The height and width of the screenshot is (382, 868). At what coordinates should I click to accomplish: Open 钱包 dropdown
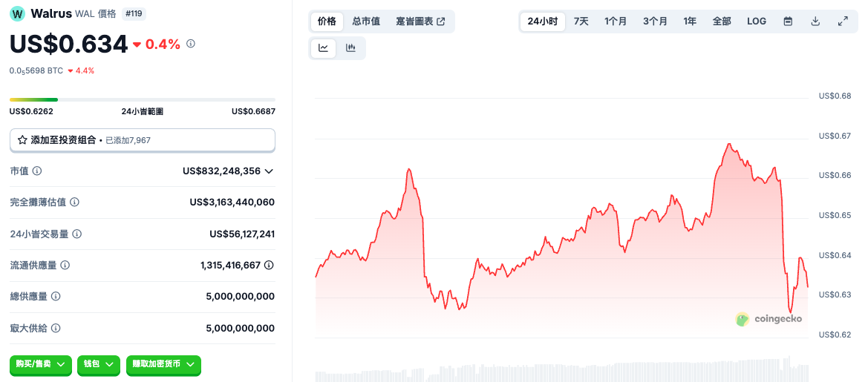pyautogui.click(x=99, y=364)
